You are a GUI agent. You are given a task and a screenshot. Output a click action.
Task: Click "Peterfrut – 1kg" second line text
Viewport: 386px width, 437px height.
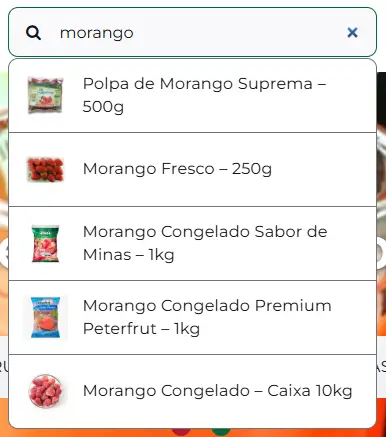[141, 329]
